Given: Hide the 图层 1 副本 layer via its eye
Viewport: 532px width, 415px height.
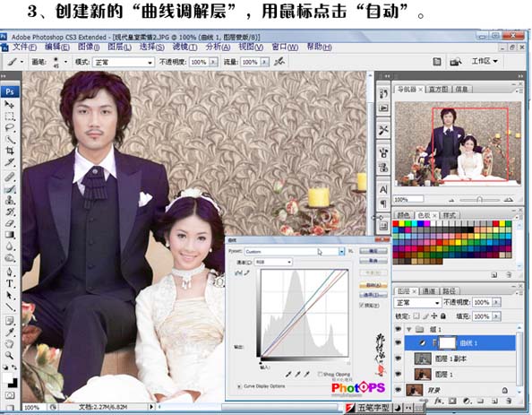Looking at the screenshot, I should [398, 359].
